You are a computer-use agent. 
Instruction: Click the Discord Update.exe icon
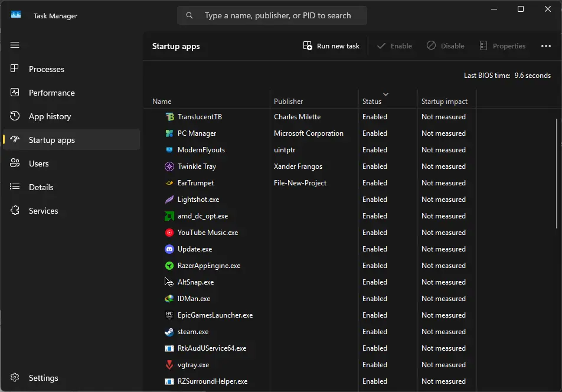(169, 249)
